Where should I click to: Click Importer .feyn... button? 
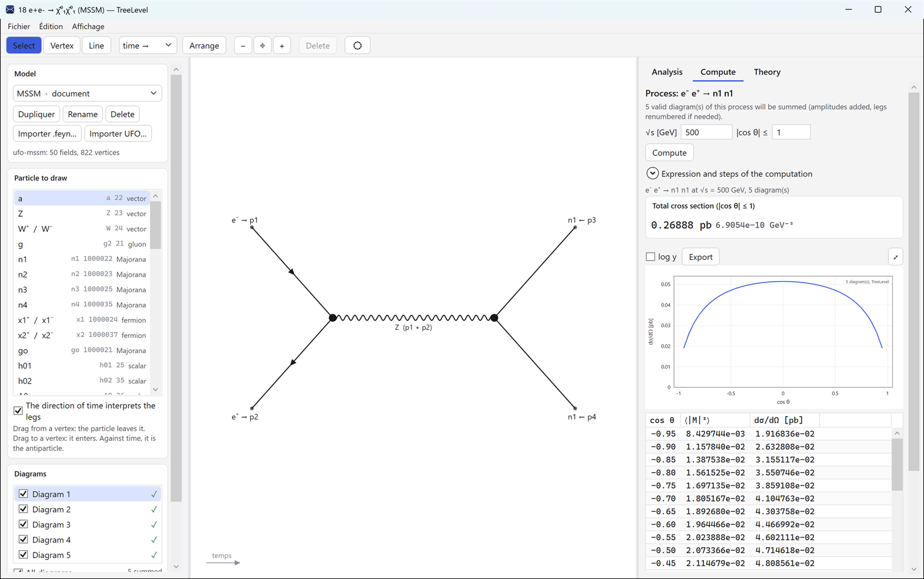47,133
